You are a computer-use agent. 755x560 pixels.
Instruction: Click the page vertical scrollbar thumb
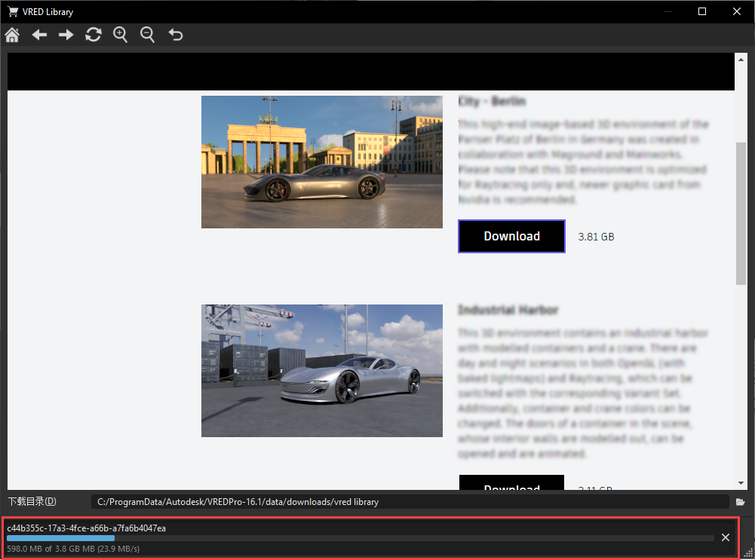[x=741, y=213]
